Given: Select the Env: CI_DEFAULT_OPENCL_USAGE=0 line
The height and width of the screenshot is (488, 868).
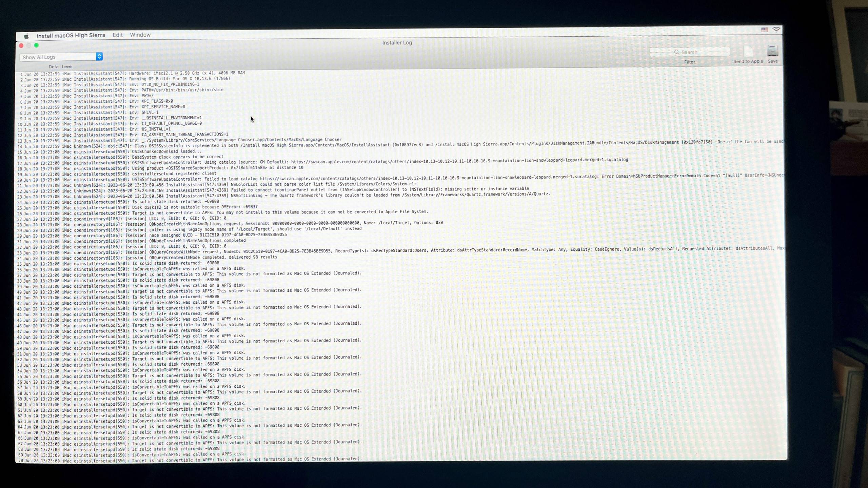Looking at the screenshot, I should coord(110,124).
